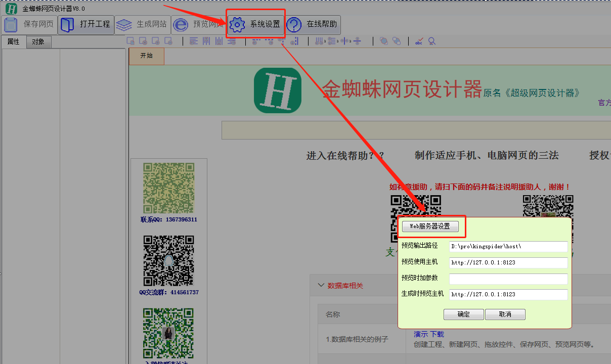Click the long empty bar under the banner

[x=416, y=130]
